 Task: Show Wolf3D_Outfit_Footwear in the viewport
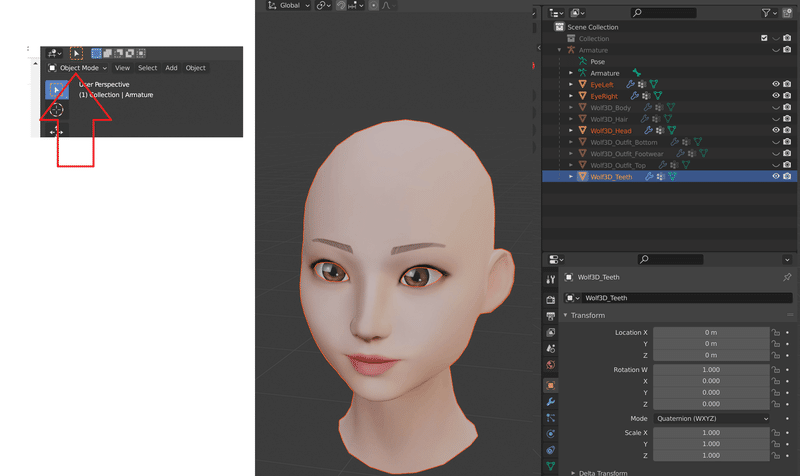click(776, 154)
